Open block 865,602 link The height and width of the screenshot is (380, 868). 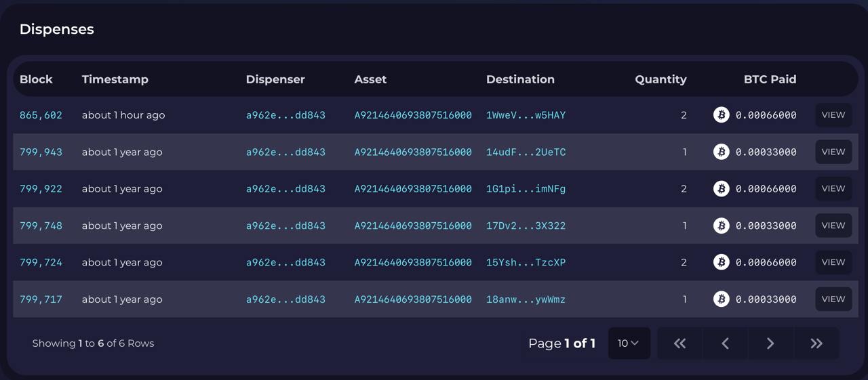[41, 115]
